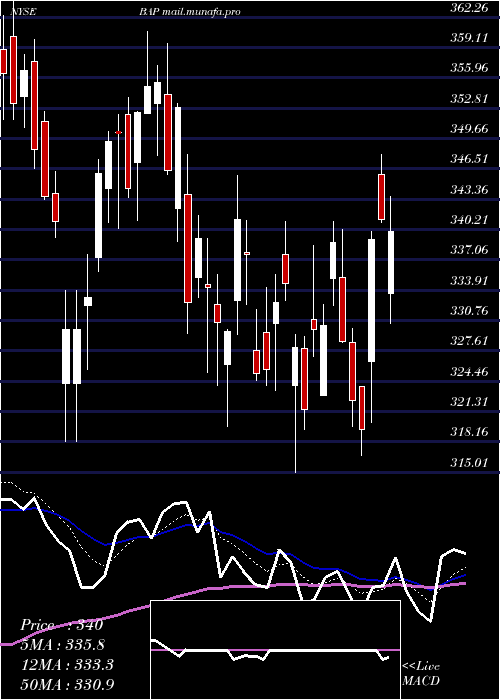This screenshot has width=500, height=700.
Task: Click the 330.76 price axis label
Action: (x=468, y=311)
